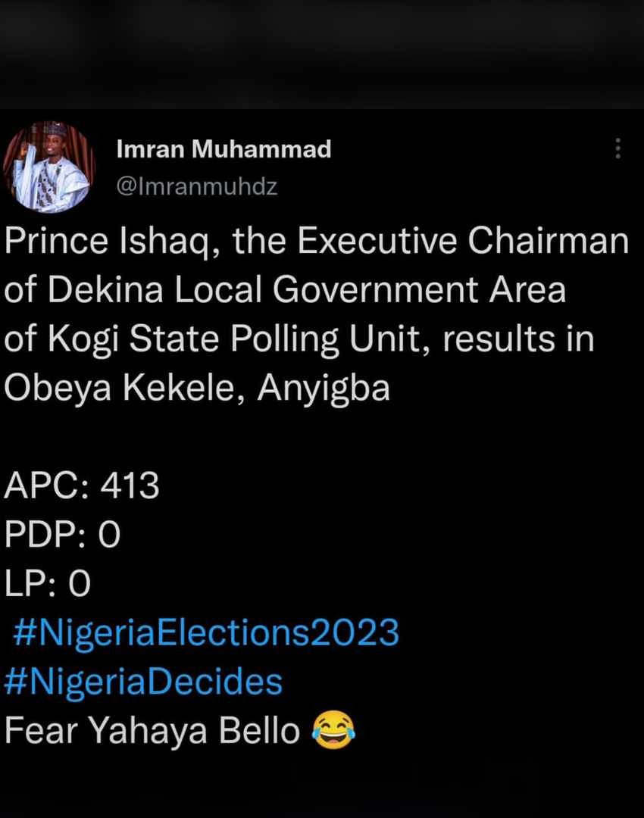
Task: Click the laughing tears emoji
Action: pos(334,730)
